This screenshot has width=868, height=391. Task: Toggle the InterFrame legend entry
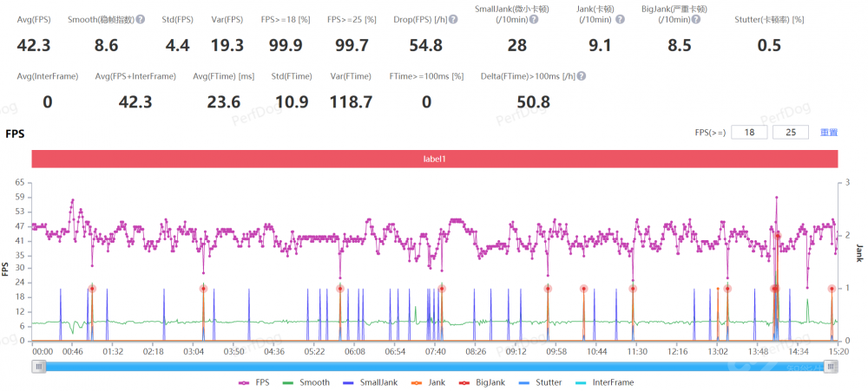(604, 382)
